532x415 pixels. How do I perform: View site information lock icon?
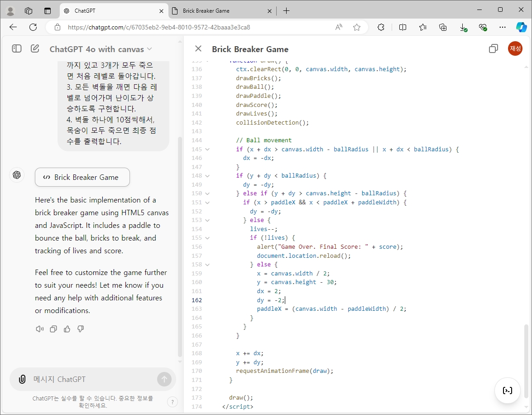click(x=58, y=27)
